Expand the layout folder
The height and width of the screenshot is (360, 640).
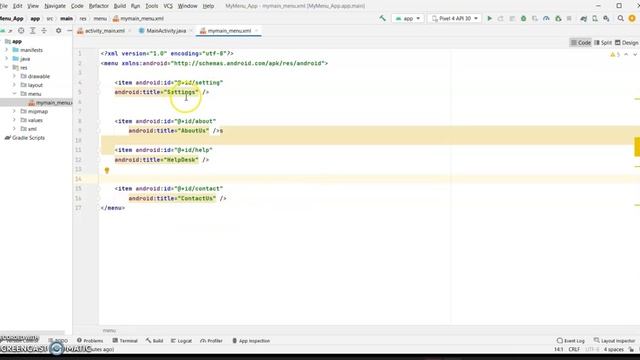[14, 85]
